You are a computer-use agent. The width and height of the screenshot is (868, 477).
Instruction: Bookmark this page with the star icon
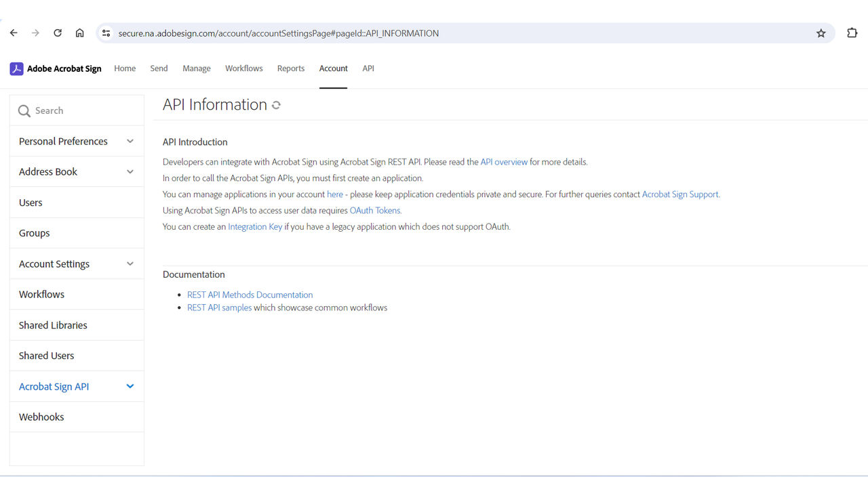pyautogui.click(x=821, y=33)
